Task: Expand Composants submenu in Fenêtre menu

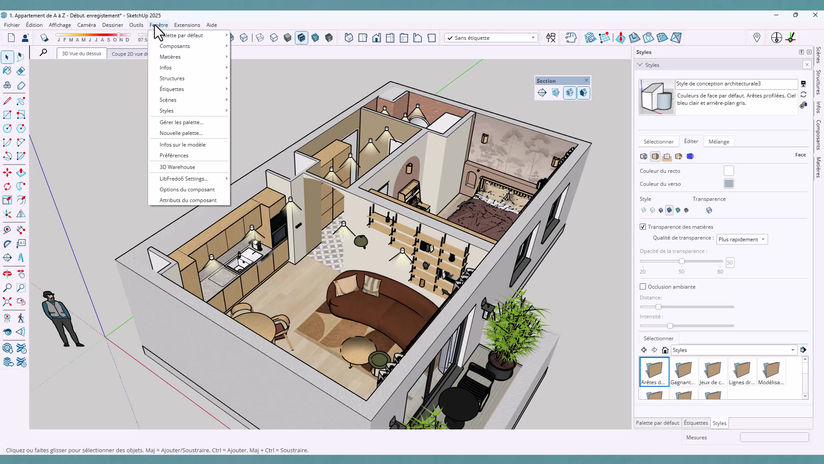Action: [x=189, y=46]
